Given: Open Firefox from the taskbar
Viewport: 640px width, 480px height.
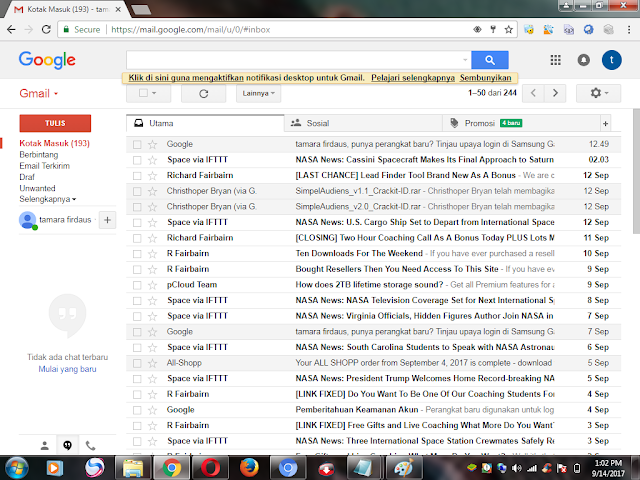Looking at the screenshot, I should [249, 468].
